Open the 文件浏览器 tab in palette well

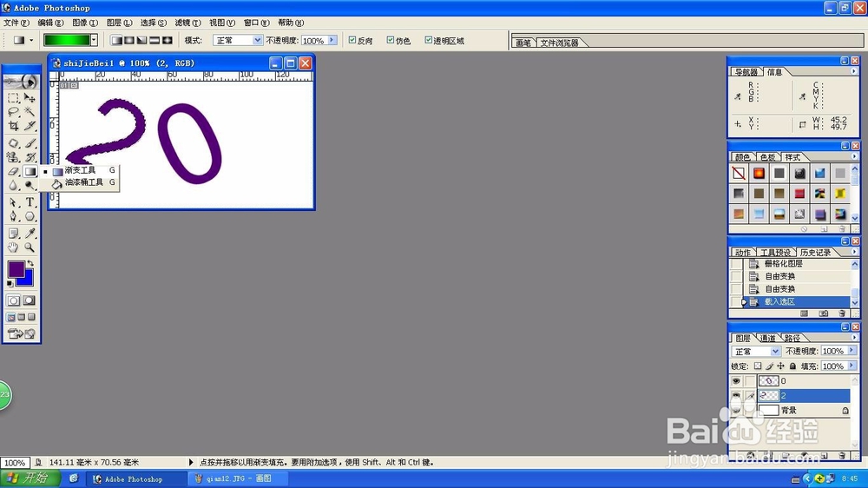click(x=559, y=43)
